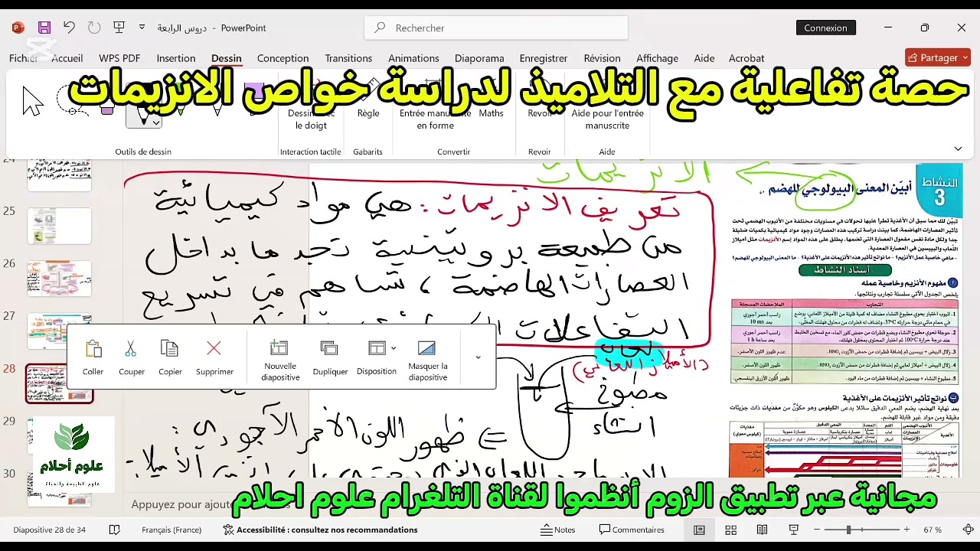
Task: Open the Disposition layout dropdown
Action: tap(377, 357)
